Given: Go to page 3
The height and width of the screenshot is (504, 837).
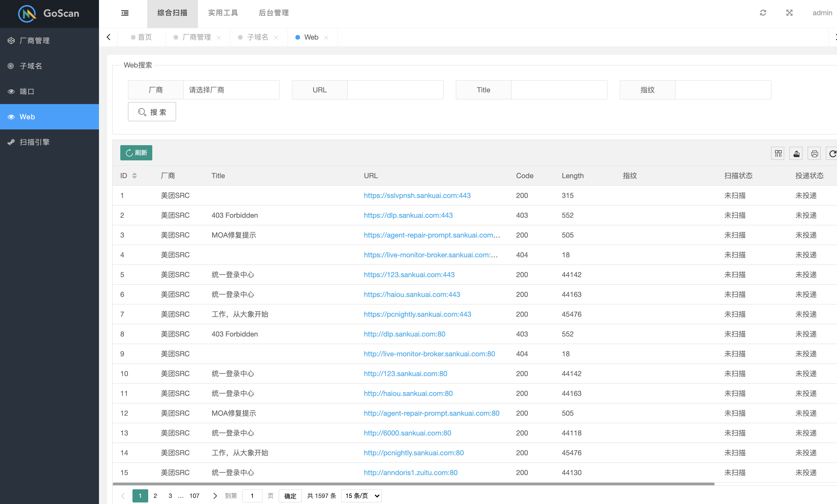Looking at the screenshot, I should coord(170,496).
